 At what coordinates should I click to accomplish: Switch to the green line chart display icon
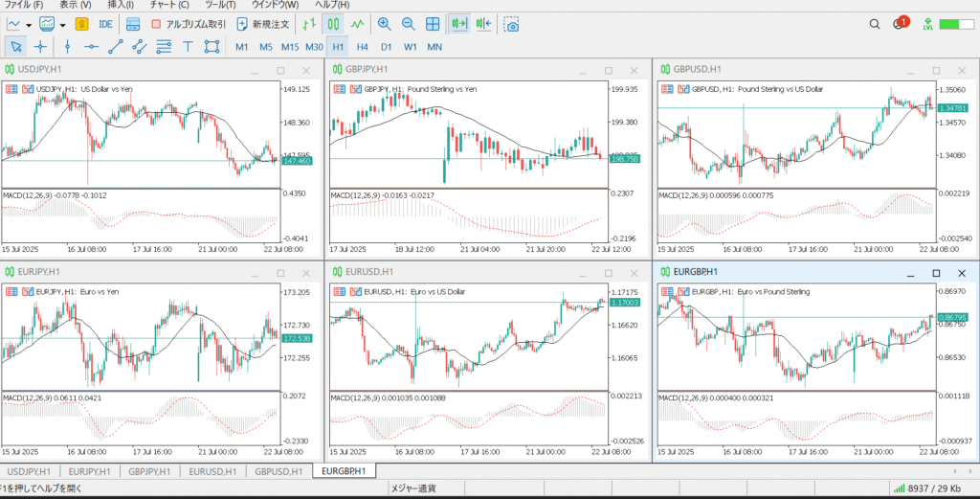click(357, 24)
